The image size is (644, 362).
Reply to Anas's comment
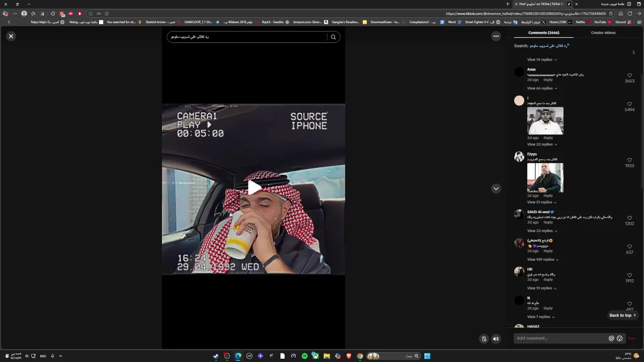point(548,80)
